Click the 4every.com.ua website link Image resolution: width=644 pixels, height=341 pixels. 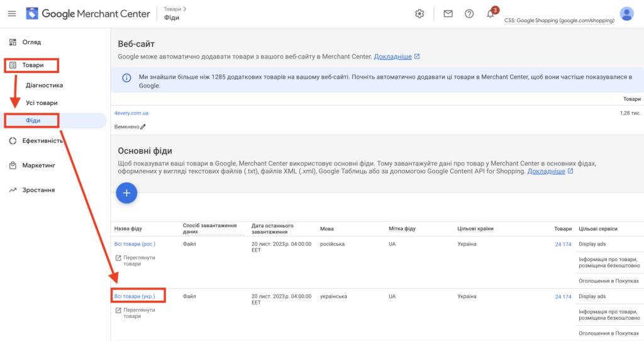[131, 113]
